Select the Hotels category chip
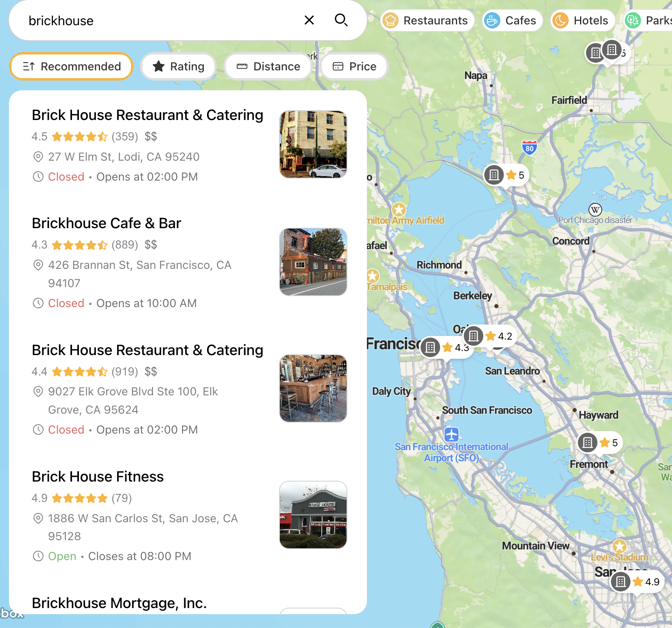This screenshot has height=628, width=672. pyautogui.click(x=583, y=20)
